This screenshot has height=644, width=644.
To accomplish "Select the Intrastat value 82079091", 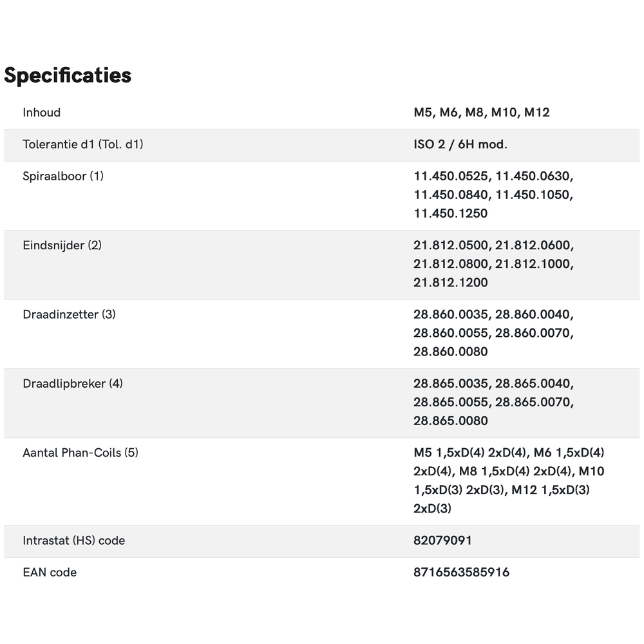I will [442, 540].
